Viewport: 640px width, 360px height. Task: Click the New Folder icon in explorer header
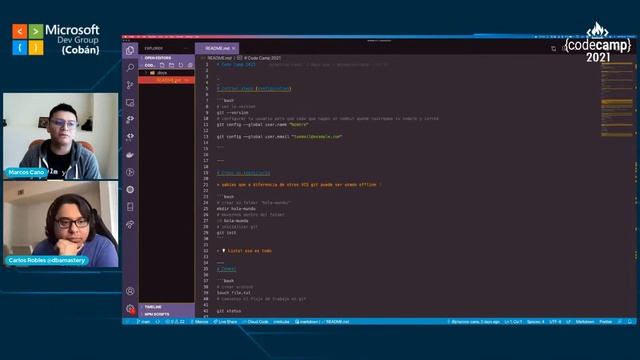click(171, 65)
